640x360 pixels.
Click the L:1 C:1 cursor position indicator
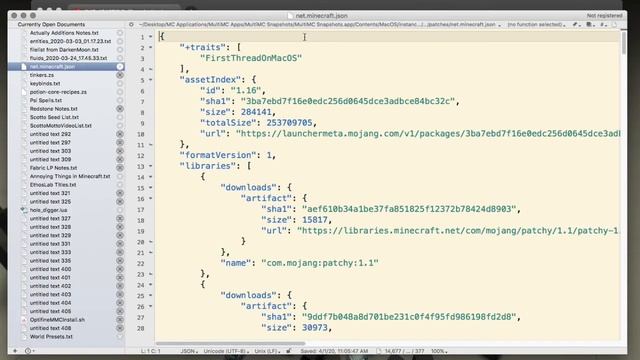pos(151,351)
